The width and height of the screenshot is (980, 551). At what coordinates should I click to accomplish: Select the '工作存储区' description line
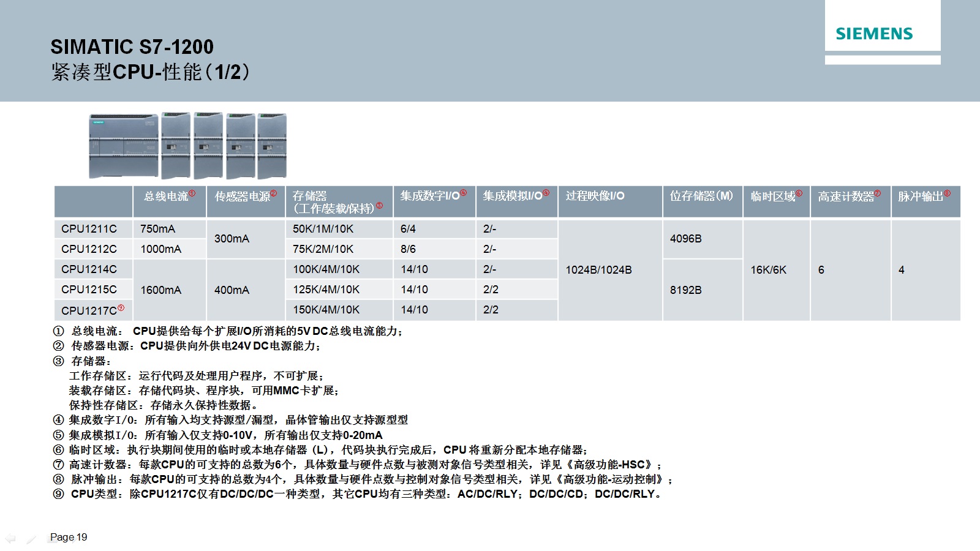pyautogui.click(x=197, y=376)
